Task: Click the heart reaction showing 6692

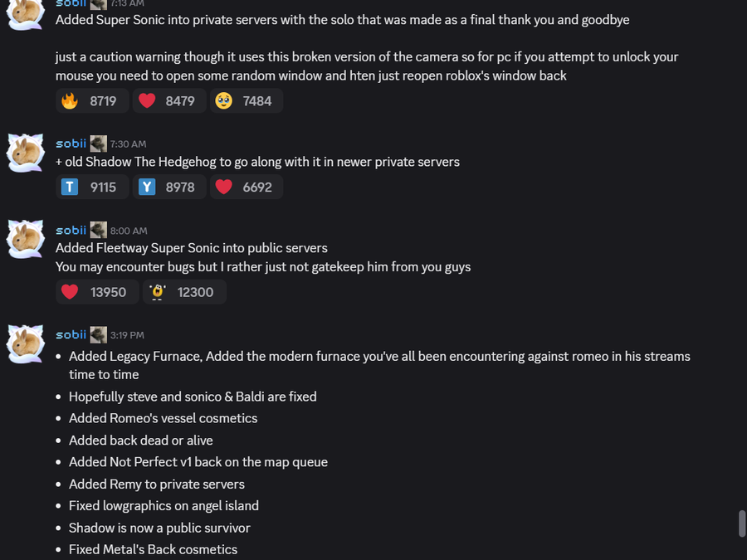Action: click(x=246, y=187)
